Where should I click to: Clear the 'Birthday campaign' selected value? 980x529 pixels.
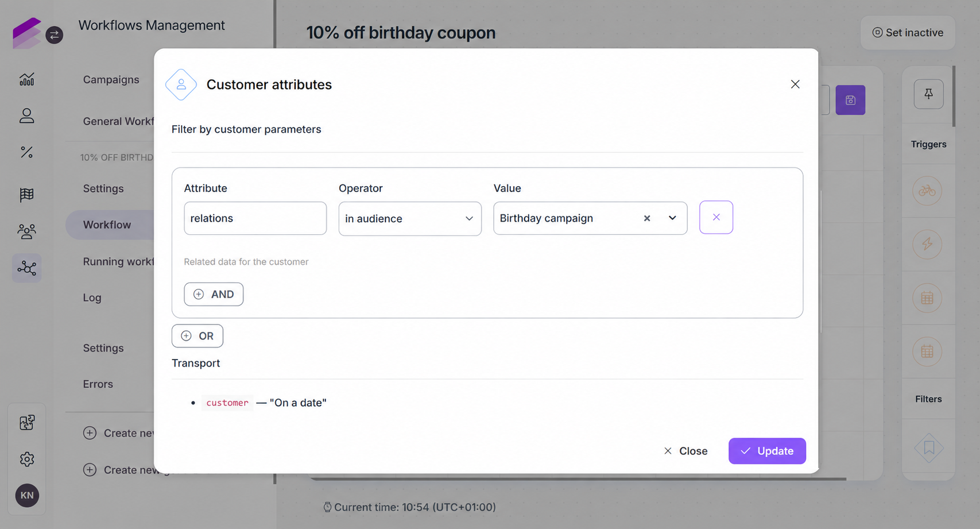pos(647,218)
